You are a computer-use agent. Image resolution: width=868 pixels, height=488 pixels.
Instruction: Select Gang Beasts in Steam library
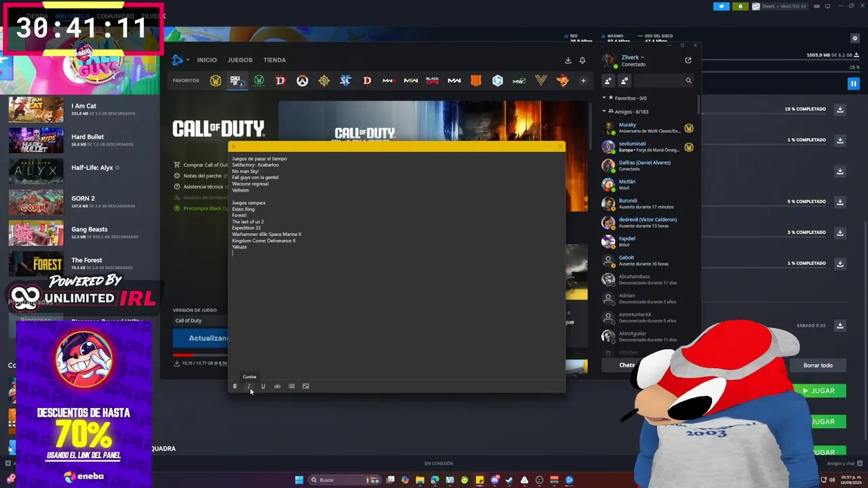coord(80,232)
